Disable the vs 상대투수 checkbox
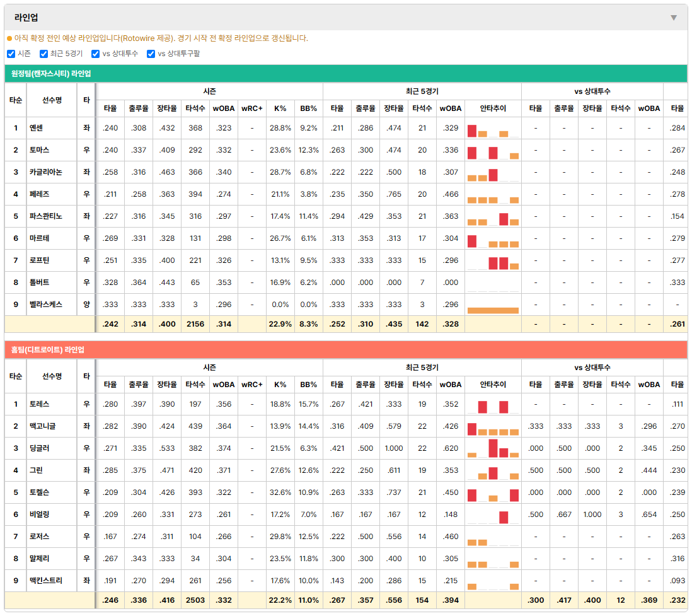The image size is (692, 616). pos(95,54)
